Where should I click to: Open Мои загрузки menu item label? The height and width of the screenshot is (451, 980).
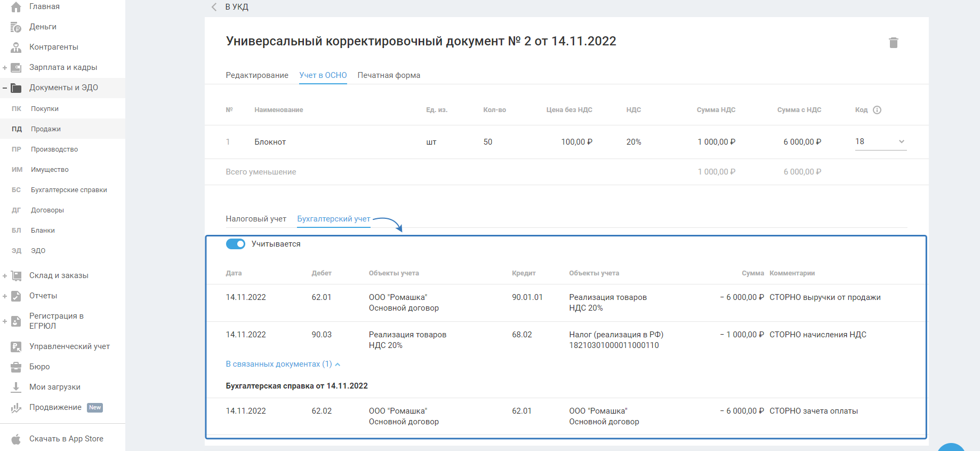point(55,387)
